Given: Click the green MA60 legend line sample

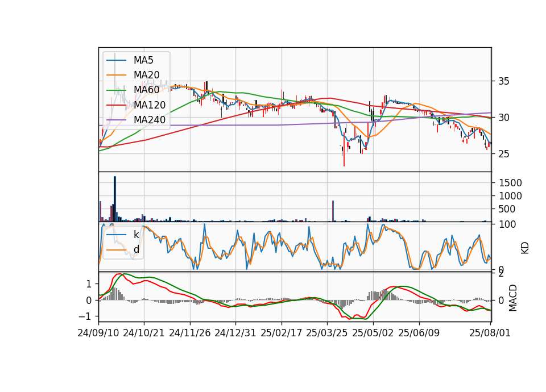Looking at the screenshot, I should [x=116, y=90].
